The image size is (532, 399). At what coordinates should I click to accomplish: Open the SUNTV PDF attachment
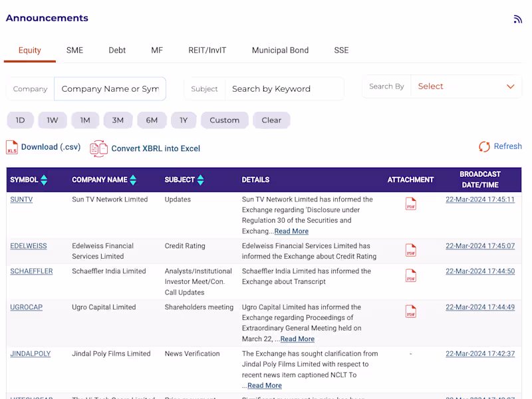pos(411,204)
